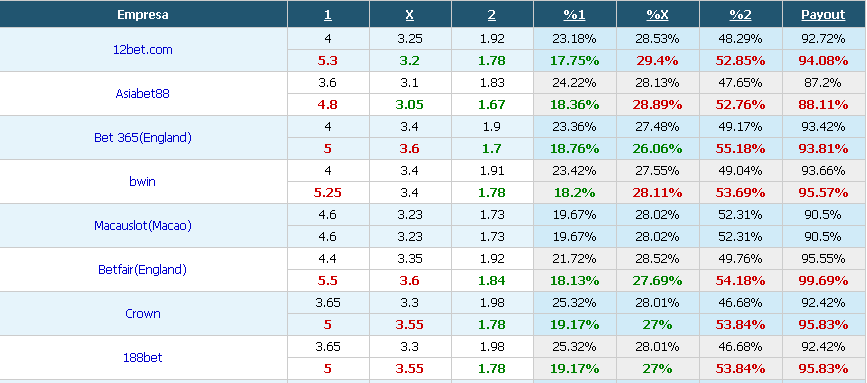Open the 188bet bookmaker link
This screenshot has height=383, width=867.
pos(143,358)
